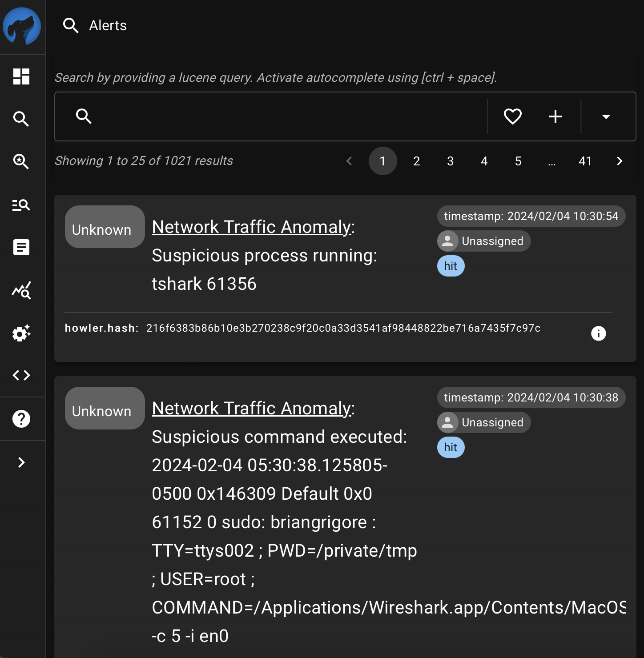Open the list search sidebar icon
The height and width of the screenshot is (658, 644).
click(21, 205)
